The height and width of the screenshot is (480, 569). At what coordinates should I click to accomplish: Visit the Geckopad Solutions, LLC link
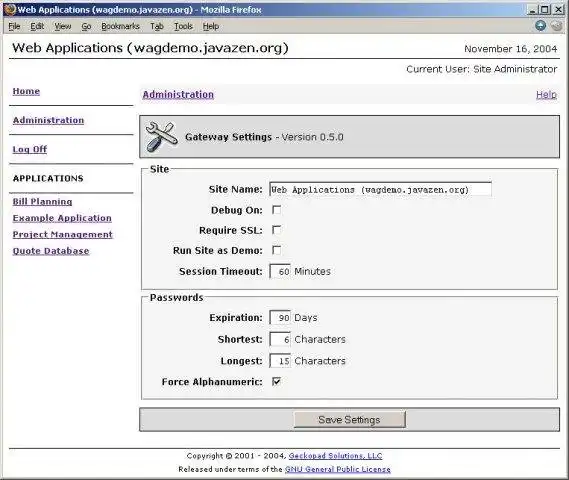(335, 456)
